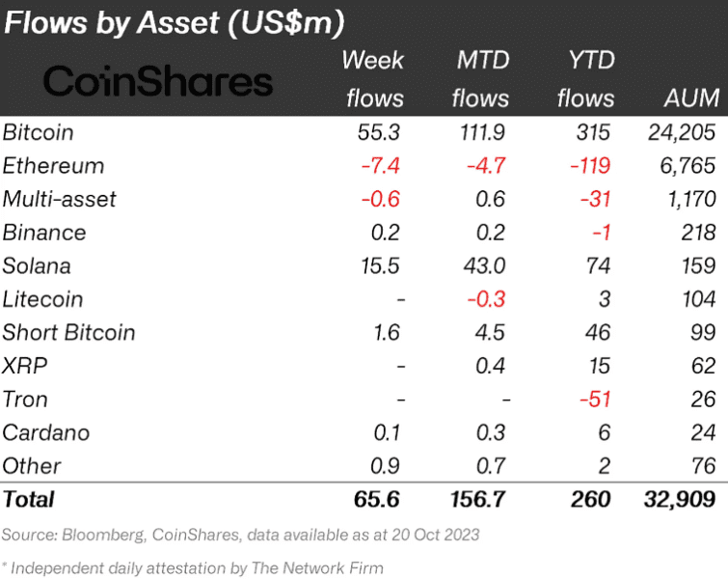Click the Total AUM value 32,909
The width and height of the screenshot is (728, 579).
click(680, 500)
